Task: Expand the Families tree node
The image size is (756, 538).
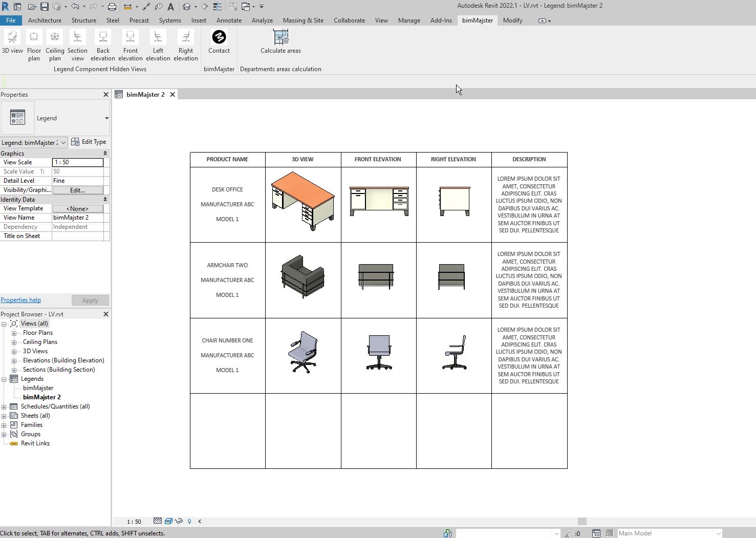Action: [4, 425]
